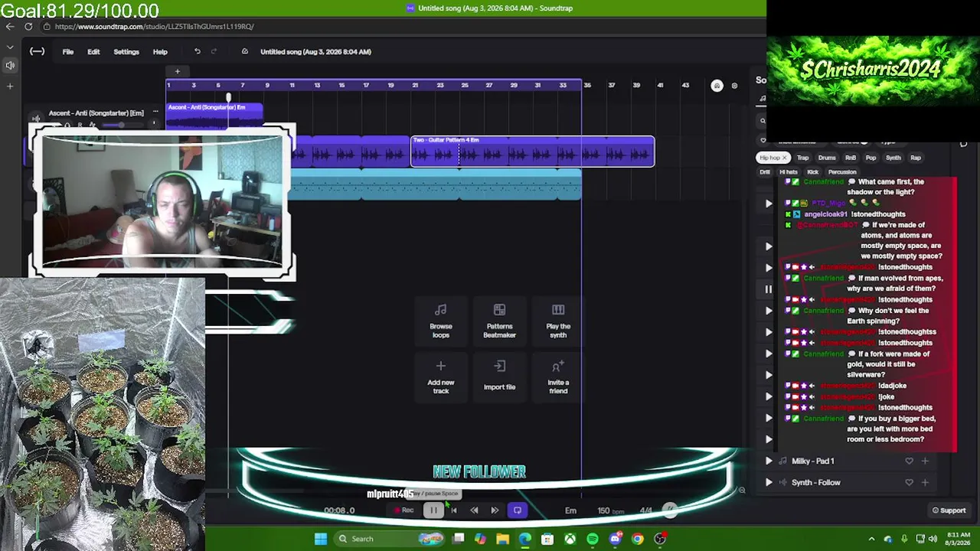Favorite the Synth - Follow loop

coord(909,482)
